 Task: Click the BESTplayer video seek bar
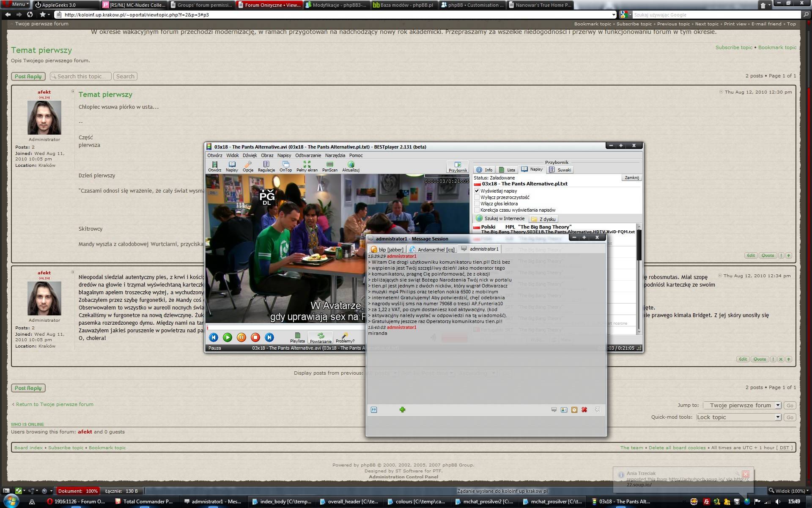point(286,328)
